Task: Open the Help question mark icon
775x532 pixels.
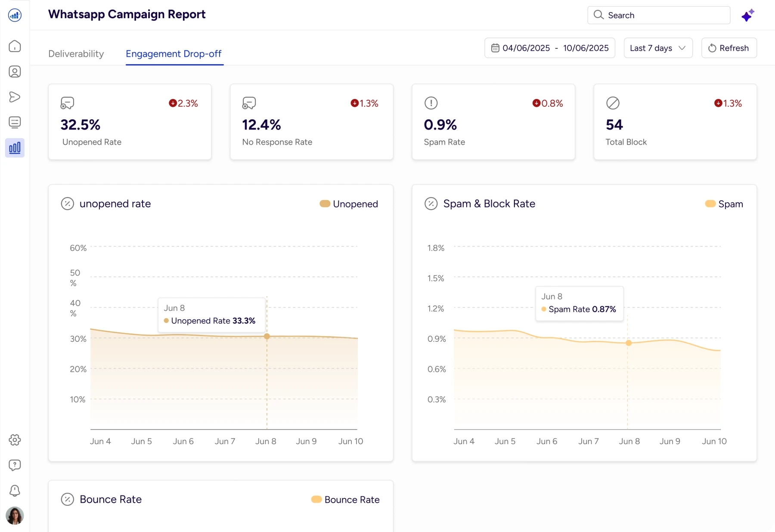Action: point(15,465)
